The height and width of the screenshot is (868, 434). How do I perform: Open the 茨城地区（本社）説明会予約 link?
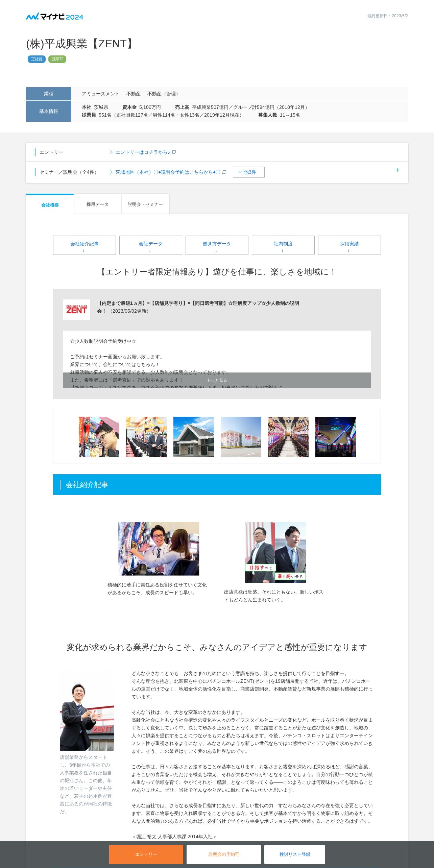tap(168, 172)
